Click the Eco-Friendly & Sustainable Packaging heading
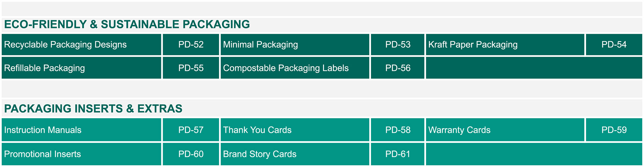This screenshot has height=167, width=644. click(x=127, y=24)
